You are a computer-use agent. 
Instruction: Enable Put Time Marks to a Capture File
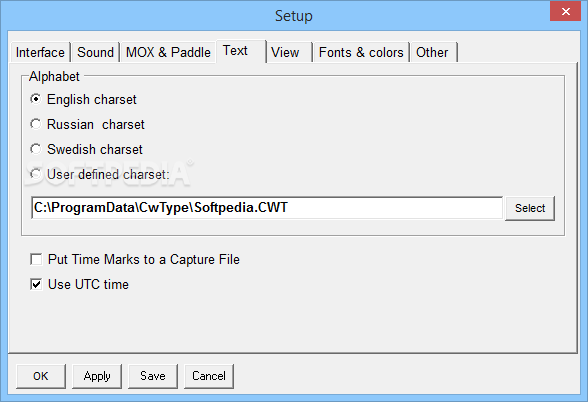click(36, 259)
